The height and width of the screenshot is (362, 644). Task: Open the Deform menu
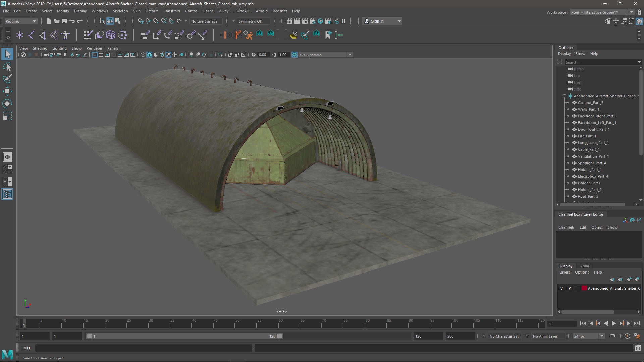click(152, 11)
